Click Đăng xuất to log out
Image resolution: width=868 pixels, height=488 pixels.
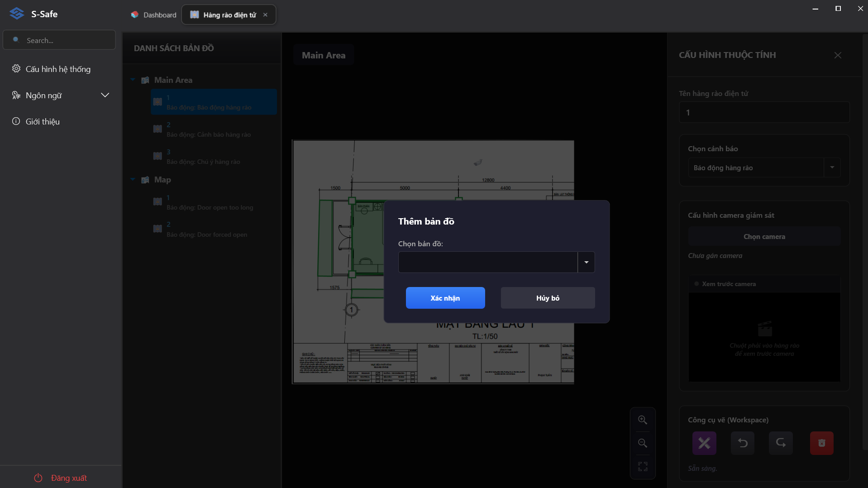click(x=61, y=478)
